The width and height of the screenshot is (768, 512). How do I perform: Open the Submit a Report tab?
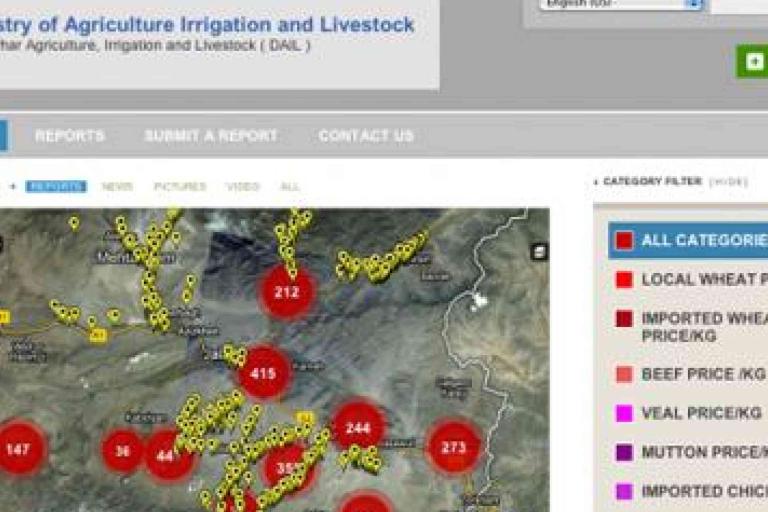click(x=211, y=136)
